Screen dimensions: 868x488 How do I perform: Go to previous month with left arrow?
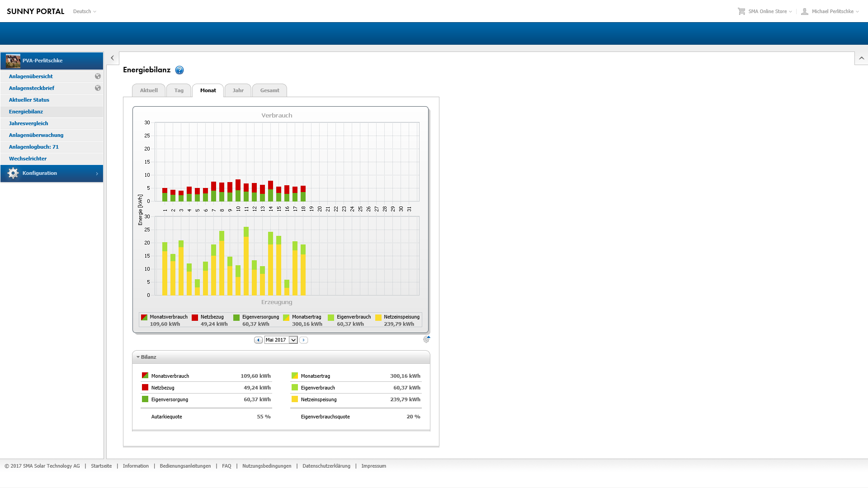[x=258, y=340]
